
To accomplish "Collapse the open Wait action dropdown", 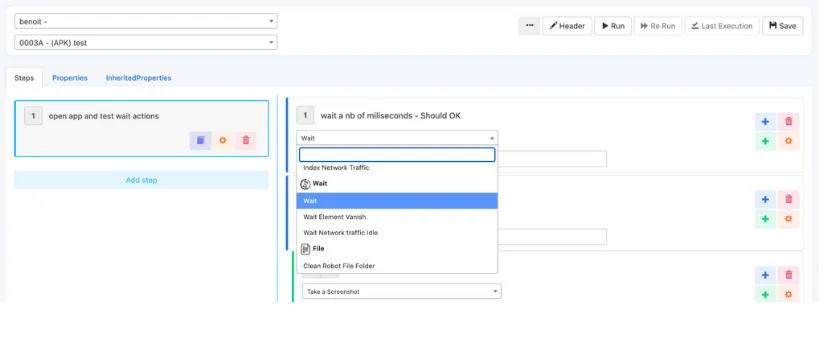I will [x=397, y=138].
